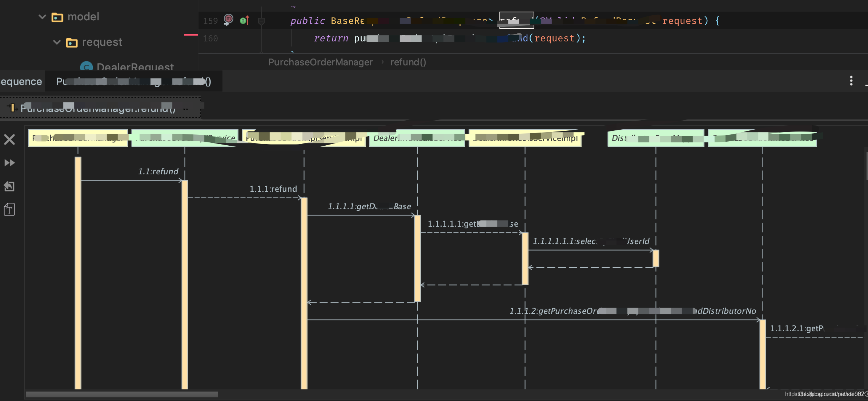This screenshot has width=868, height=401.
Task: Click the 1.1.1.1.1.1 select UserId message
Action: point(591,241)
